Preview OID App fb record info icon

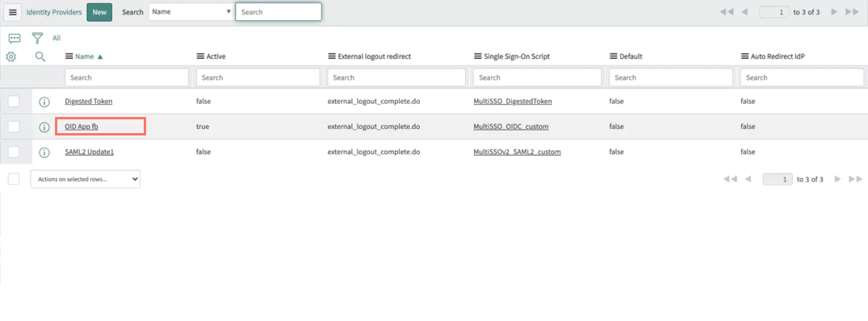coord(44,127)
